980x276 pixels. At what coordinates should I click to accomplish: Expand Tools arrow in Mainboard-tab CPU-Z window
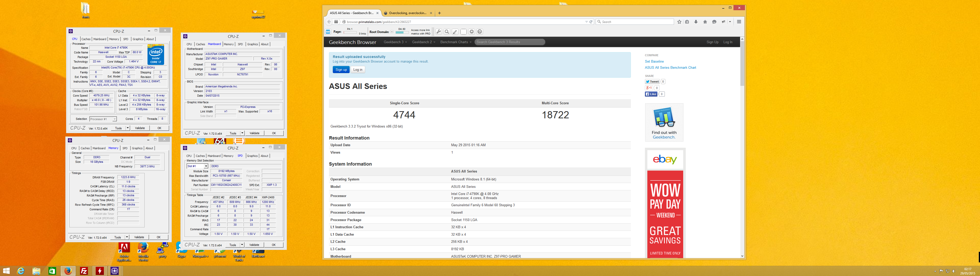click(242, 133)
